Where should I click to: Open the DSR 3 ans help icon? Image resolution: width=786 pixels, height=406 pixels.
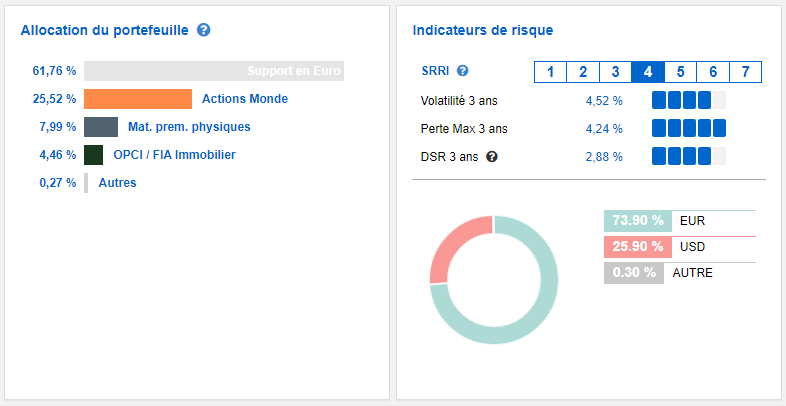(x=492, y=157)
